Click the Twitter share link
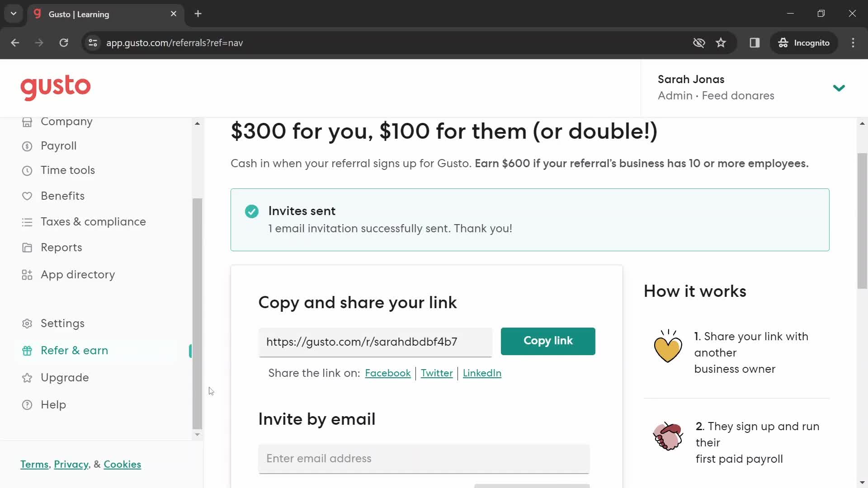The width and height of the screenshot is (868, 488). pyautogui.click(x=436, y=373)
